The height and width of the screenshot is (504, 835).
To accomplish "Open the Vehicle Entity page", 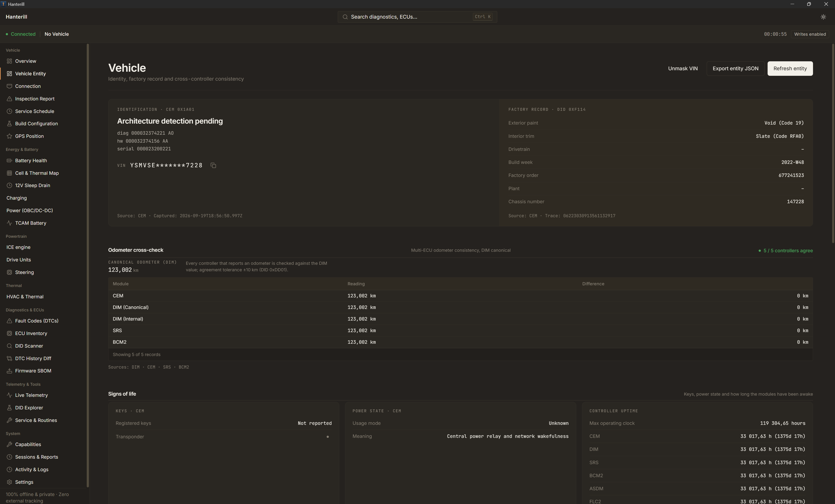I will [x=43, y=74].
